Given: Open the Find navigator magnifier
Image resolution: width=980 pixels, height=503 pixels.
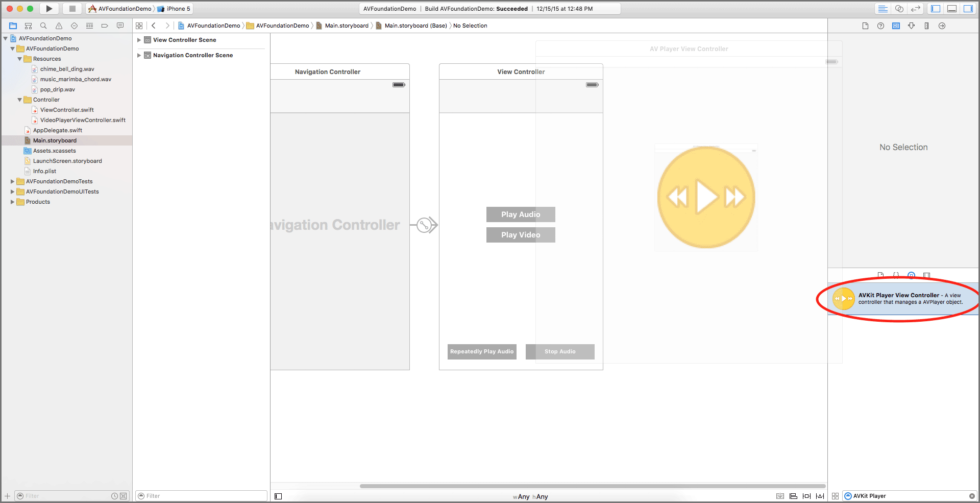Looking at the screenshot, I should pyautogui.click(x=43, y=26).
